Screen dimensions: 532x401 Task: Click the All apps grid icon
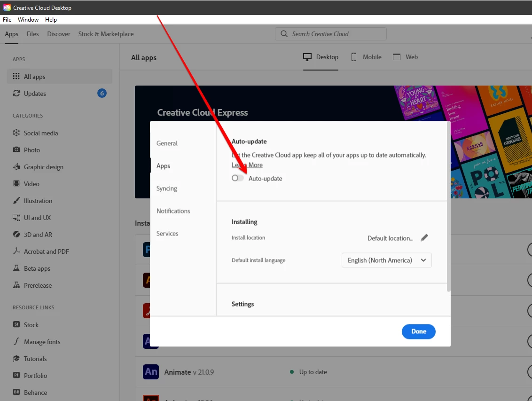point(16,76)
